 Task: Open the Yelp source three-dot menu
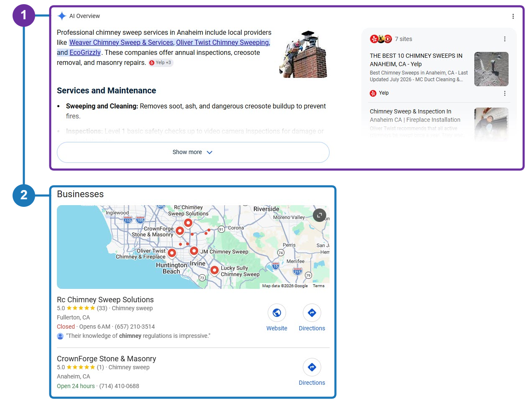505,93
